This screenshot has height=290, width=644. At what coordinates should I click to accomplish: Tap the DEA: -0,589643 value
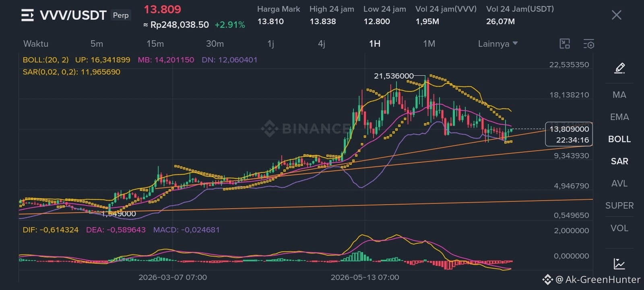[x=116, y=230]
